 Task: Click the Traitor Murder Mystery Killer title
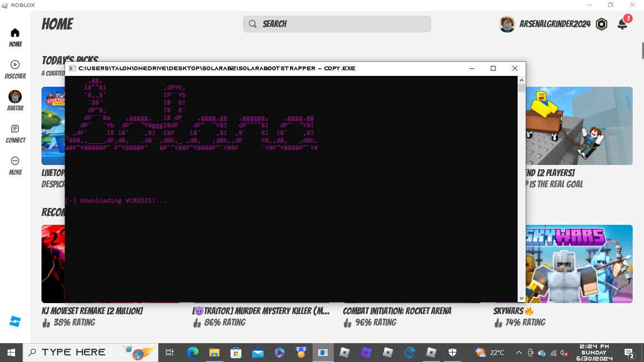tap(261, 311)
